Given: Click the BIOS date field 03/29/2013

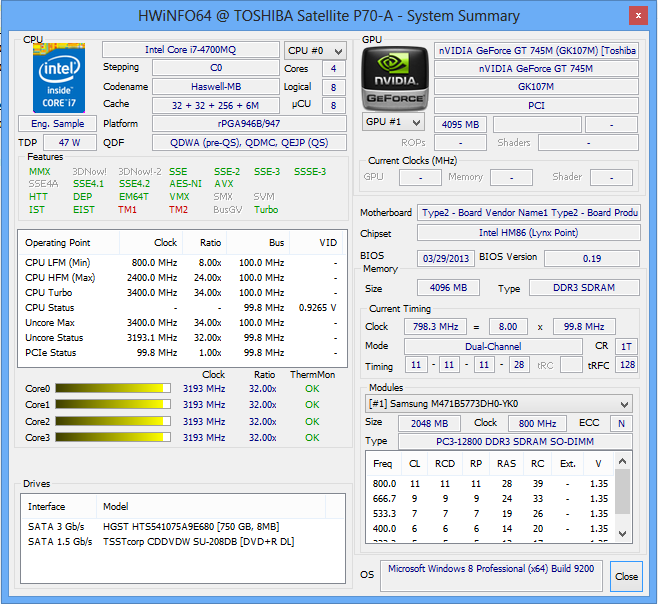Looking at the screenshot, I should point(446,259).
